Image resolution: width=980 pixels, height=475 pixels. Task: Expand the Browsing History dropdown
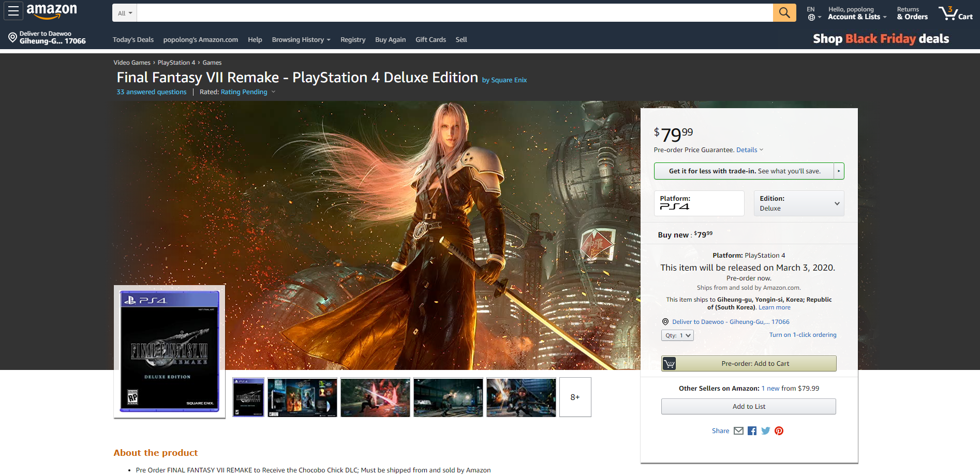pos(301,40)
